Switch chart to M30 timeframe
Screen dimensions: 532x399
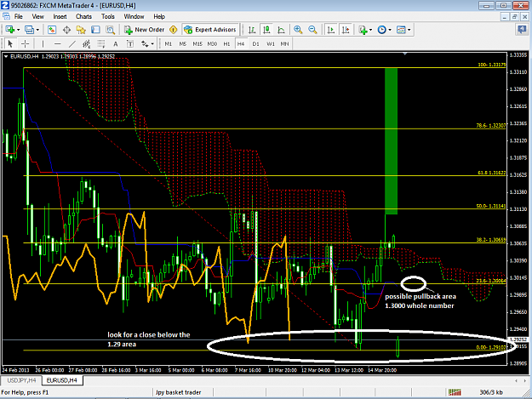[212, 43]
